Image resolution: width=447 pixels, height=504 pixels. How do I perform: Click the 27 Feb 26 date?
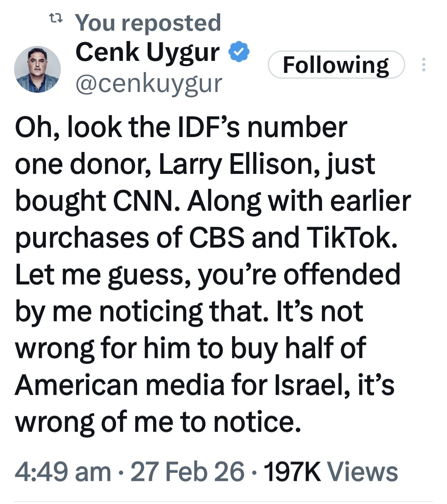tap(187, 471)
